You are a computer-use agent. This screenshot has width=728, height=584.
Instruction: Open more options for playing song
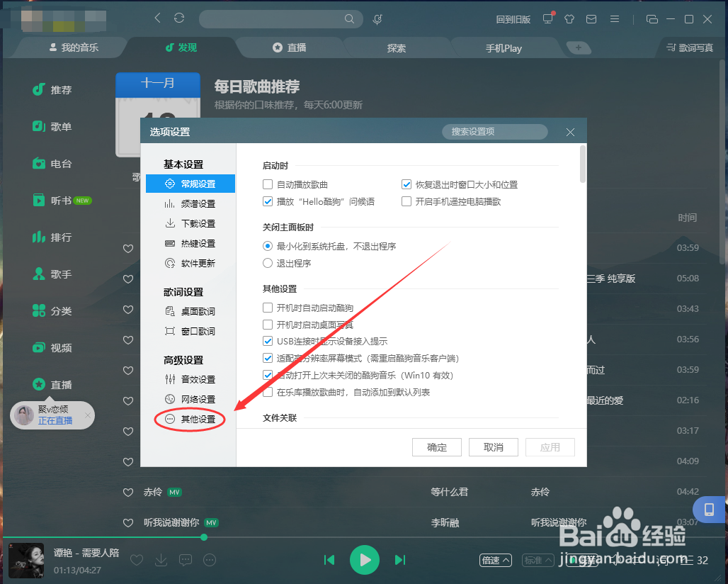210,560
